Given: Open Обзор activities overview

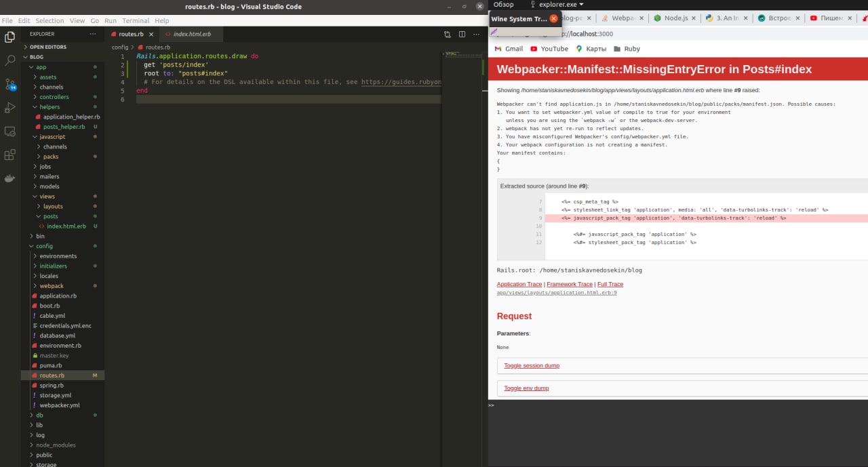Looking at the screenshot, I should click(x=503, y=5).
